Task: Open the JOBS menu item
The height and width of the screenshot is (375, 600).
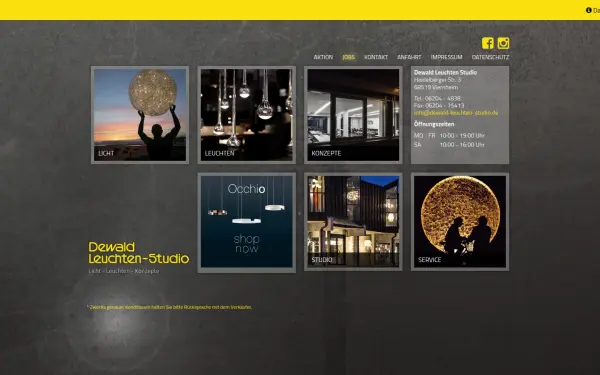Action: click(348, 57)
